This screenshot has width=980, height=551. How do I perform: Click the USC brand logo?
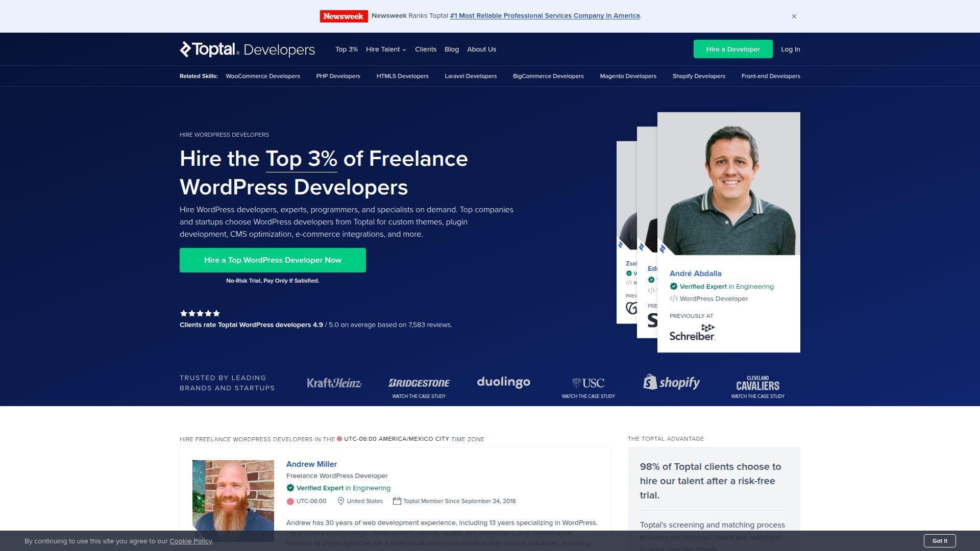coord(588,383)
